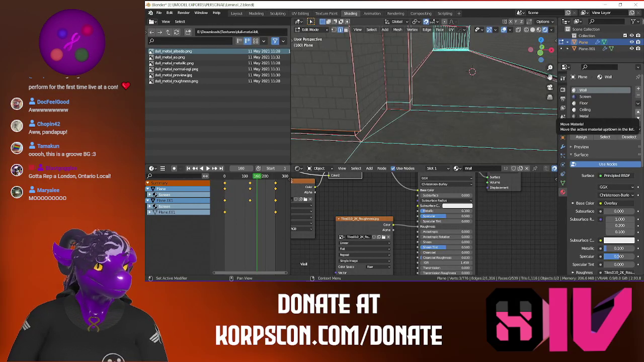Click the camera view gizmo icon
The width and height of the screenshot is (644, 362).
pos(550,87)
